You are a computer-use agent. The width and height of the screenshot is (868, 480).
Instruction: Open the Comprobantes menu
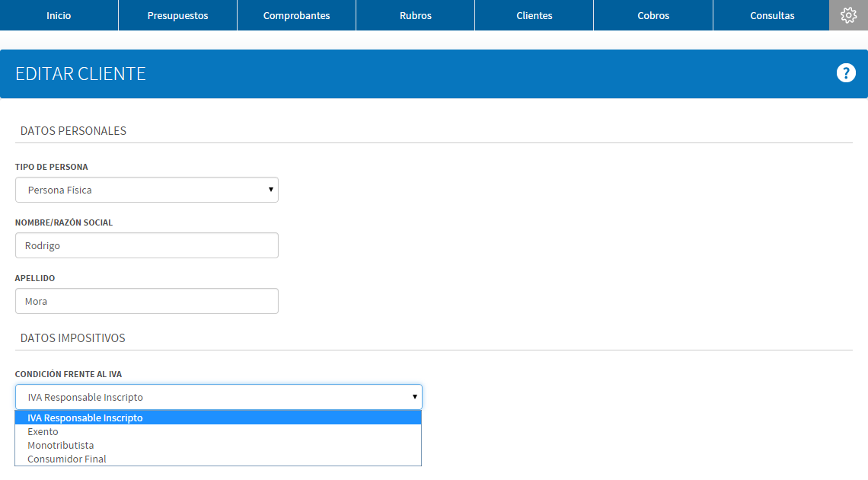pos(297,15)
